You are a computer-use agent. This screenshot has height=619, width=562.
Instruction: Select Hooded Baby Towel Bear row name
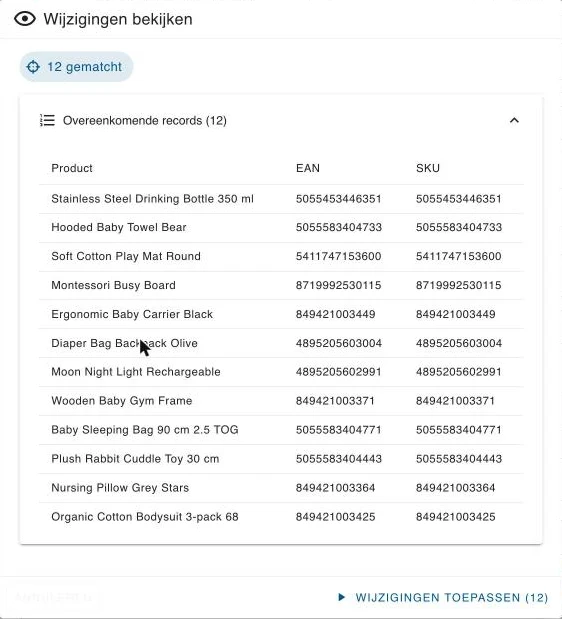click(119, 227)
